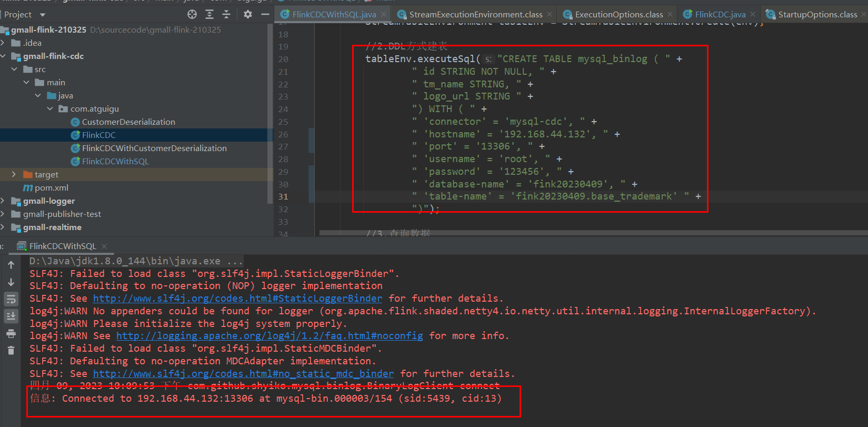
Task: Select FlinkCDCWithSQL class in project tree
Action: point(115,161)
